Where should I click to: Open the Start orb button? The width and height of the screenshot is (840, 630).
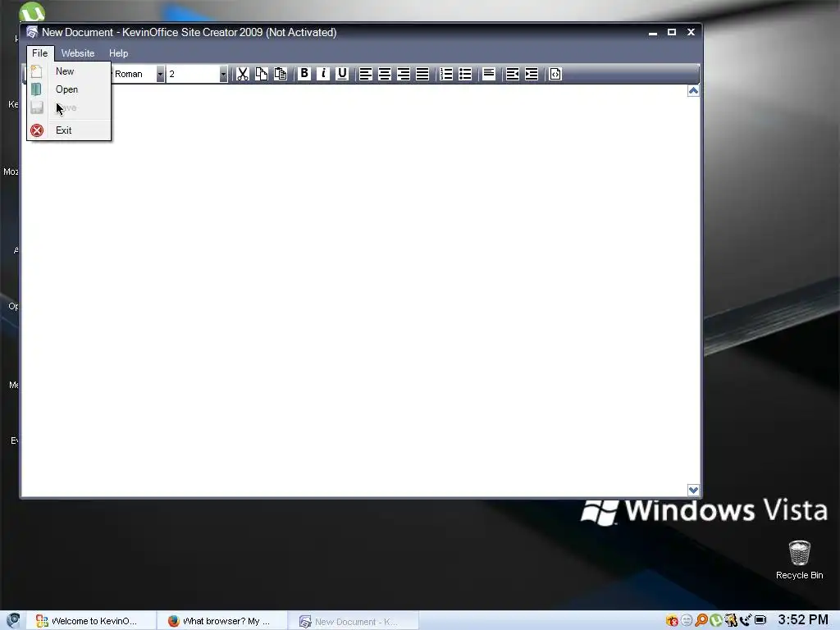12,620
